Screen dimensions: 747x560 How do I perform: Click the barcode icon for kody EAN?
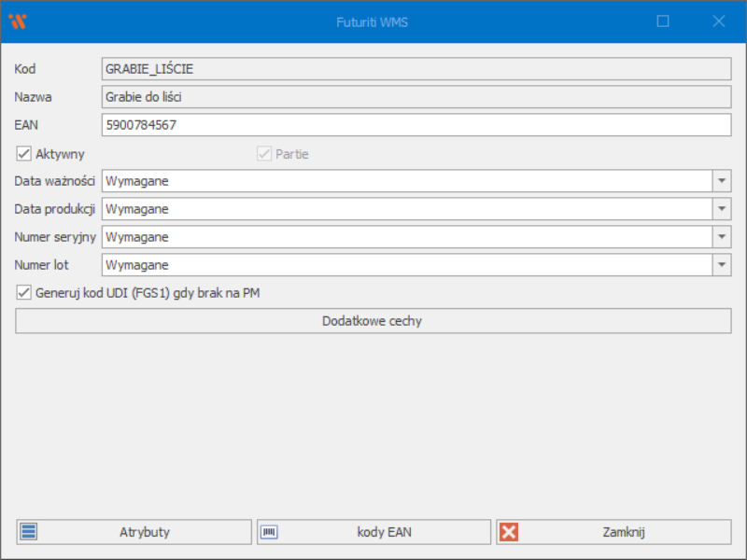(269, 532)
